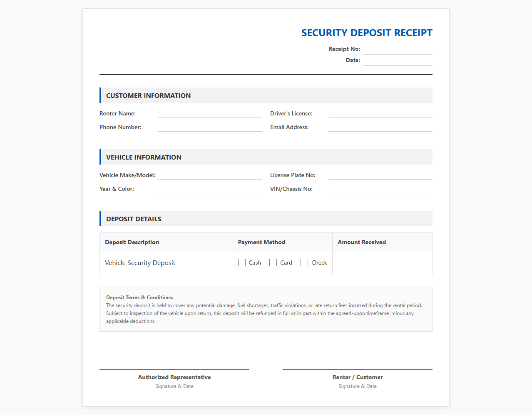
Task: Tick the Check payment checkbox
Action: [304, 262]
